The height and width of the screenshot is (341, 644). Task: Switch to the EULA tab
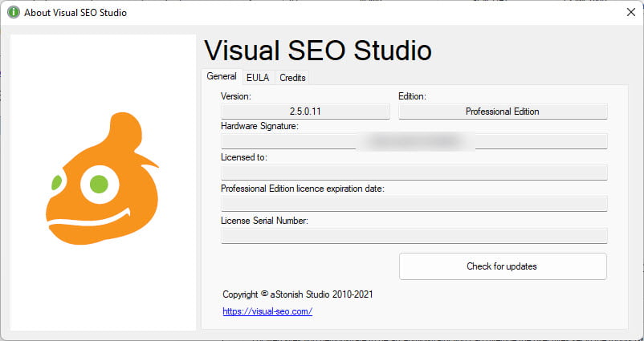point(258,78)
